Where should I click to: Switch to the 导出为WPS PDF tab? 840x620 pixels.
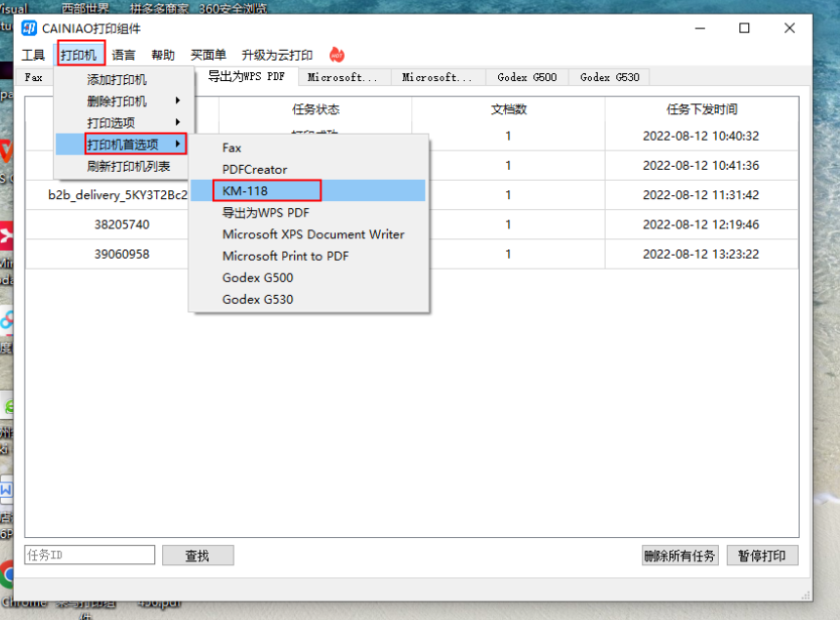tap(246, 76)
